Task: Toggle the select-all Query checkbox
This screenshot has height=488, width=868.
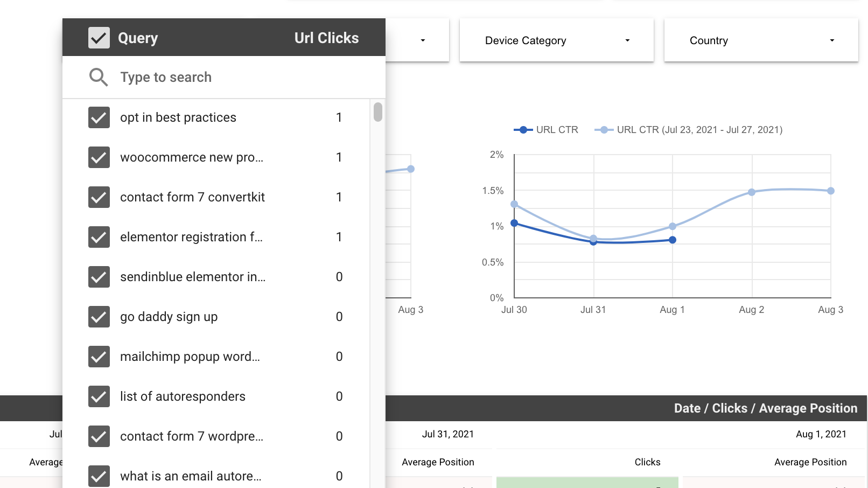Action: (99, 38)
